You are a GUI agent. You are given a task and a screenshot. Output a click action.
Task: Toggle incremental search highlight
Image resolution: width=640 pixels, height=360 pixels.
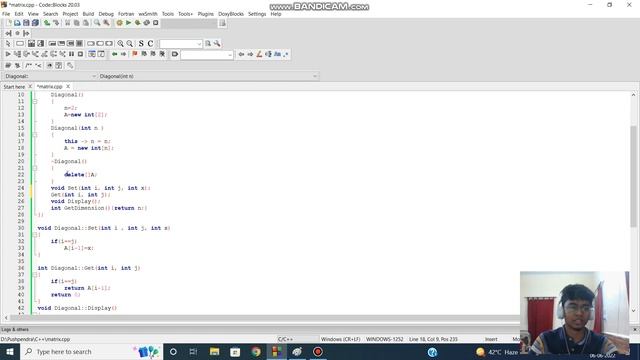(x=259, y=54)
